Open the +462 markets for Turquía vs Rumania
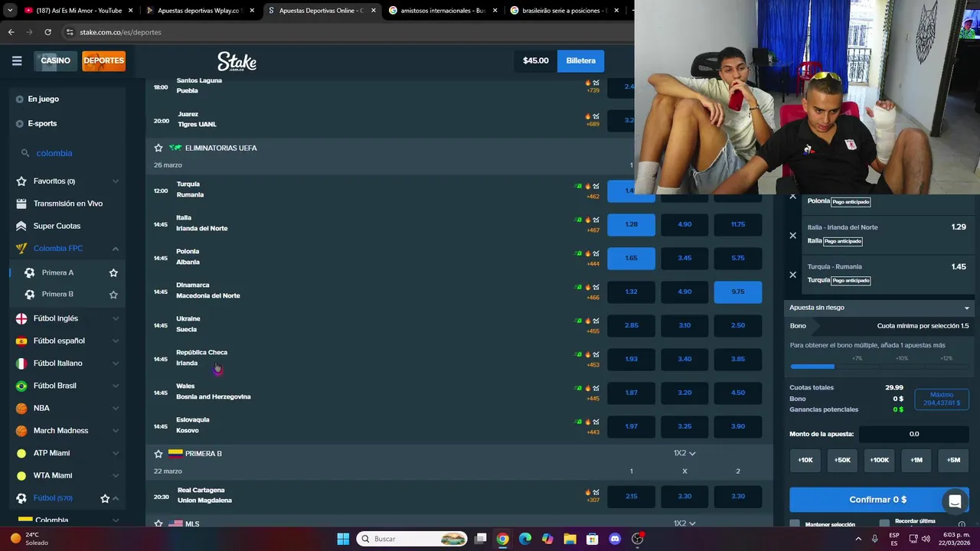980x551 pixels. tap(593, 197)
